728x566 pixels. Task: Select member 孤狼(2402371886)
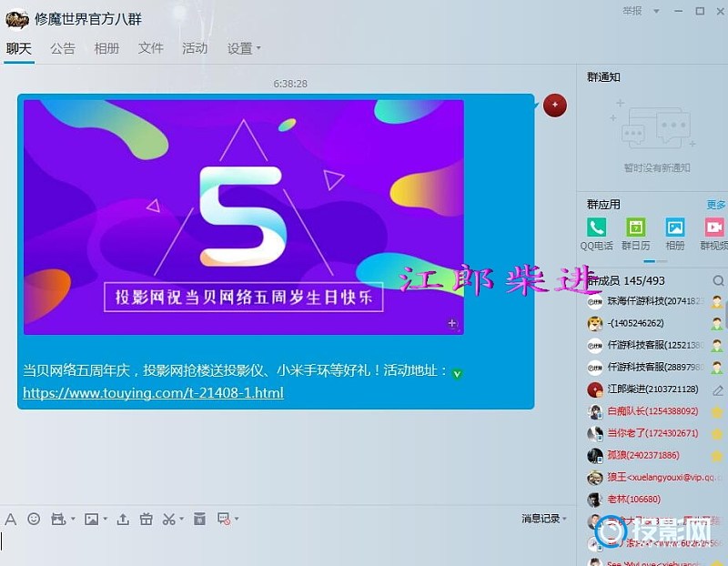[x=654, y=456]
